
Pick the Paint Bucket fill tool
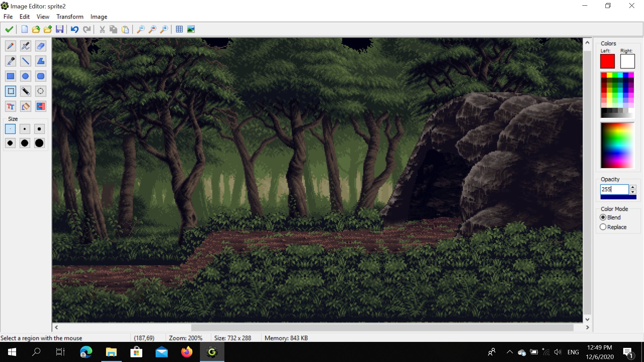25,106
